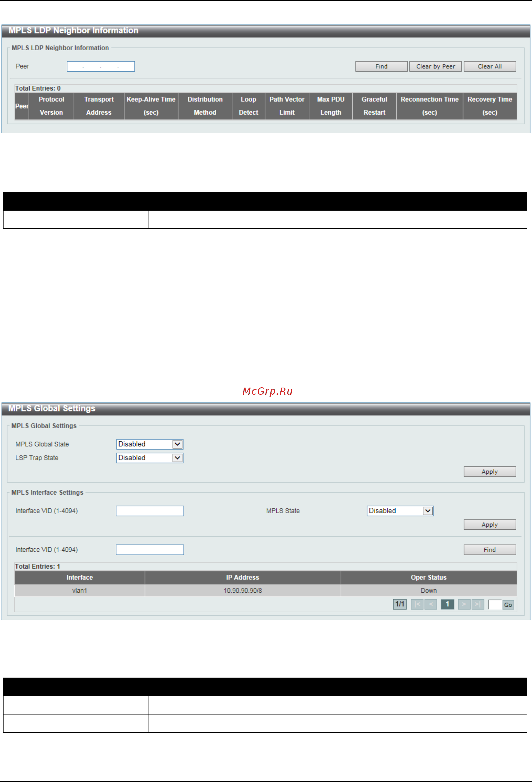Image resolution: width=532 pixels, height=782 pixels.
Task: Click the Protocol Version column header
Action: (52, 106)
